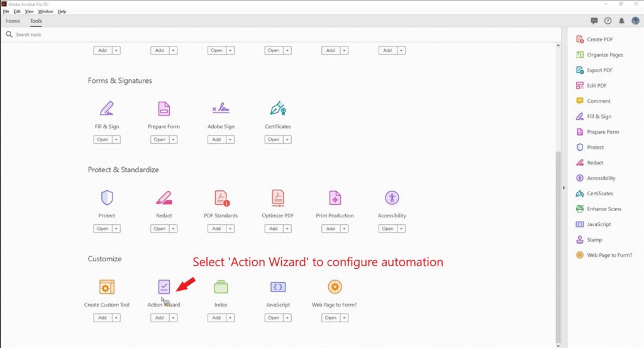Switch to the Tools tab
Screen dimensions: 644x348
[x=36, y=21]
